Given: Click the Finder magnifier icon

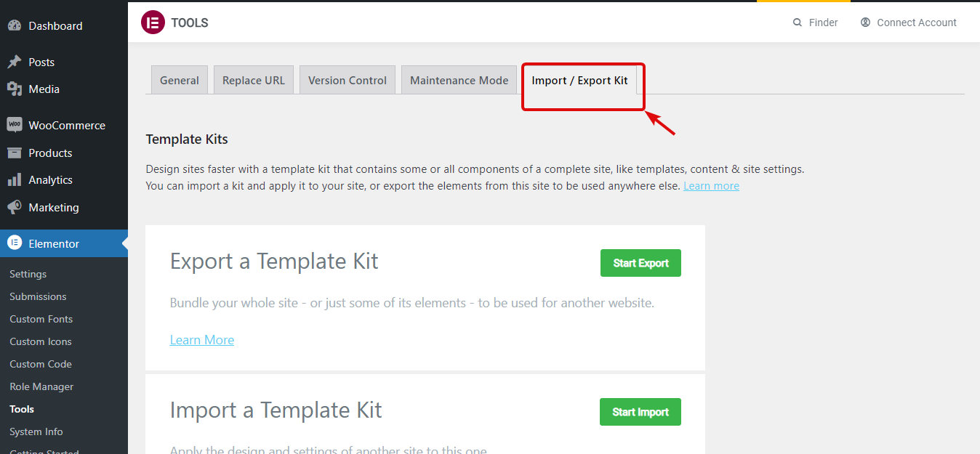Looking at the screenshot, I should tap(798, 23).
